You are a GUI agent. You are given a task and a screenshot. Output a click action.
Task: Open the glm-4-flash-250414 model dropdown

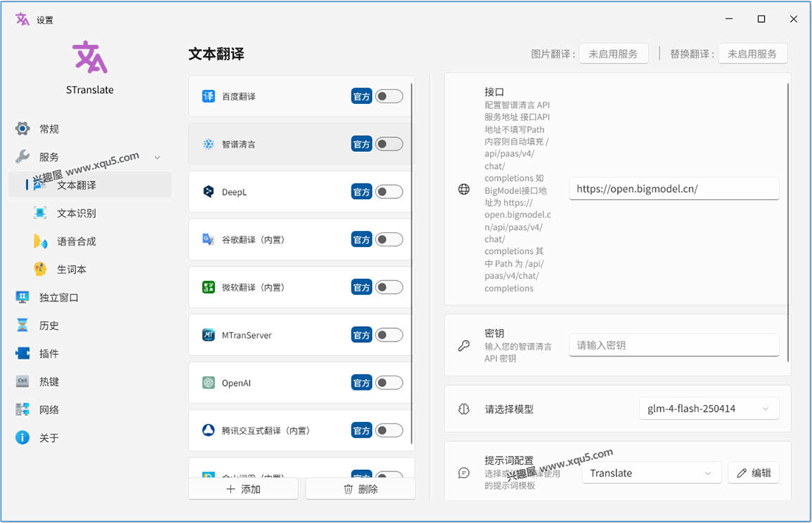point(709,409)
